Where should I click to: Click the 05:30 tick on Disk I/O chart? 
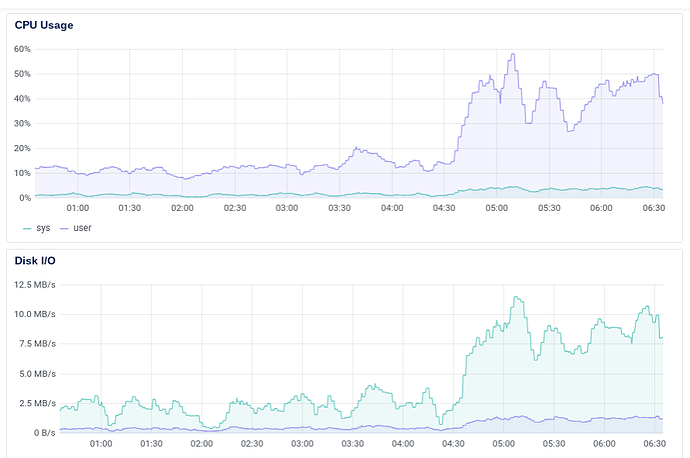554,444
